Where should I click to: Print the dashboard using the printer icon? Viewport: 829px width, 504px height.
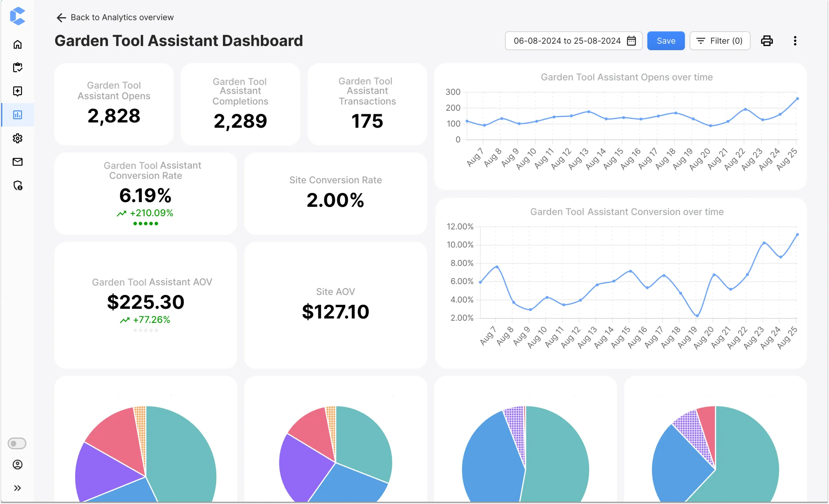pos(767,41)
